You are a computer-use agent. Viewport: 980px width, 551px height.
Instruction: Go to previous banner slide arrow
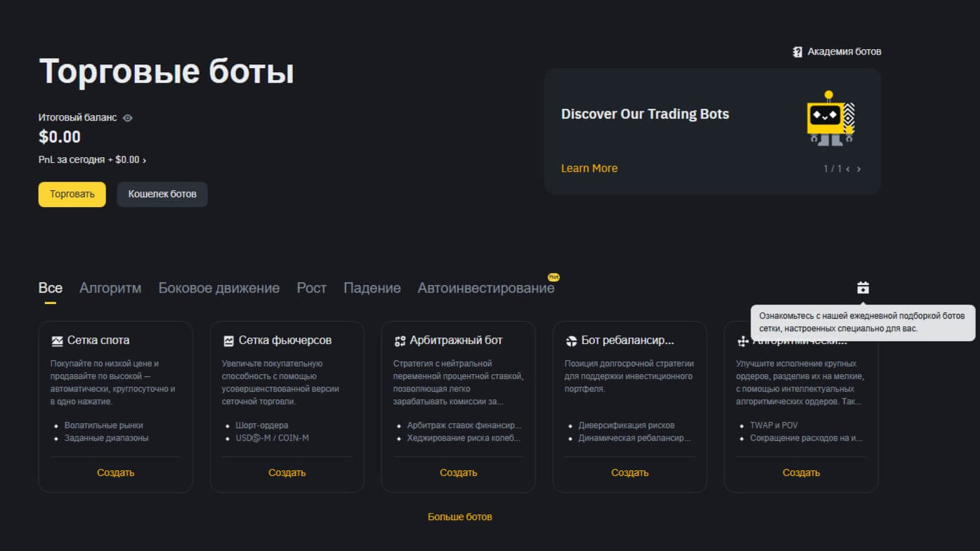(x=848, y=169)
